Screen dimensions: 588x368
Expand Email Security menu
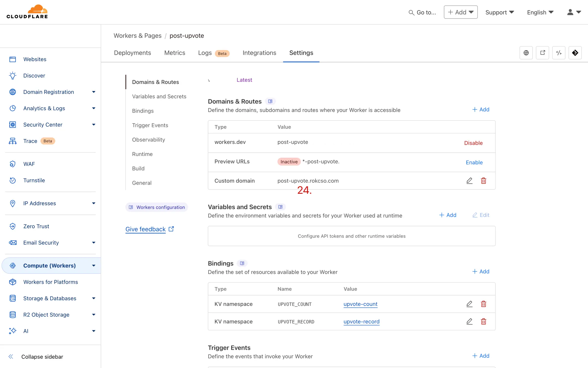pyautogui.click(x=94, y=243)
